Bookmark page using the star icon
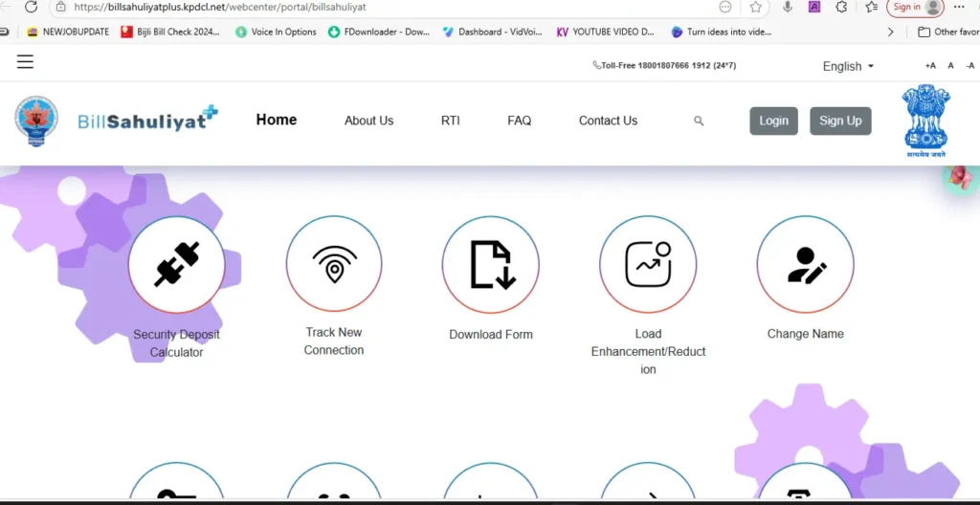This screenshot has height=505, width=980. tap(756, 7)
